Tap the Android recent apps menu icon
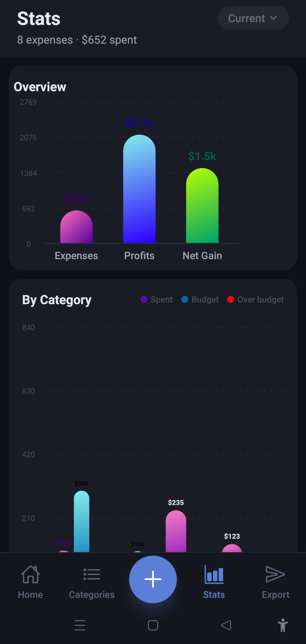This screenshot has height=644, width=306. point(80,625)
